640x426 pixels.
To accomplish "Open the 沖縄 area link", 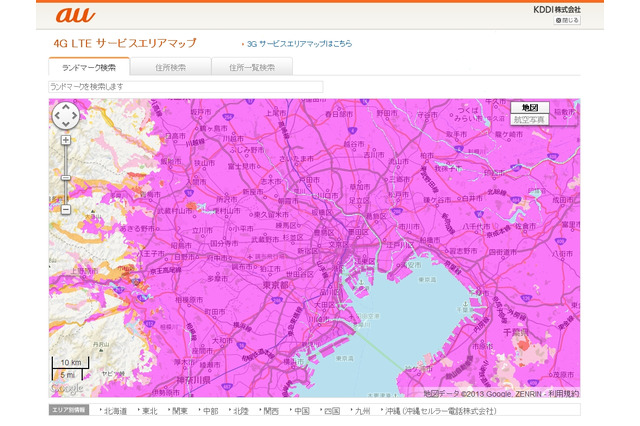I will click(393, 411).
